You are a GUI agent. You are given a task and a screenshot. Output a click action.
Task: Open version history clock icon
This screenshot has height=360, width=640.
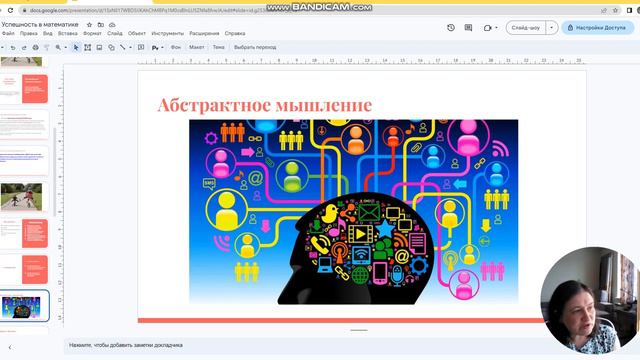(x=451, y=28)
